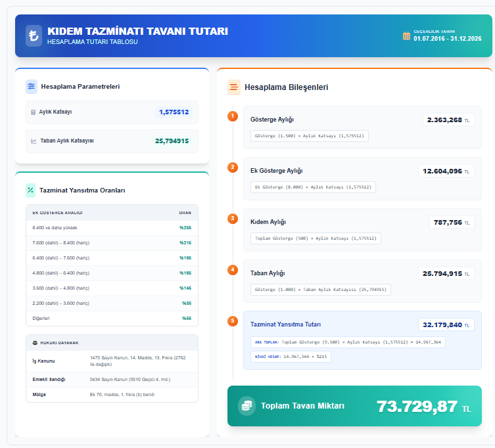
Task: Click the rate %85
Action: click(187, 303)
